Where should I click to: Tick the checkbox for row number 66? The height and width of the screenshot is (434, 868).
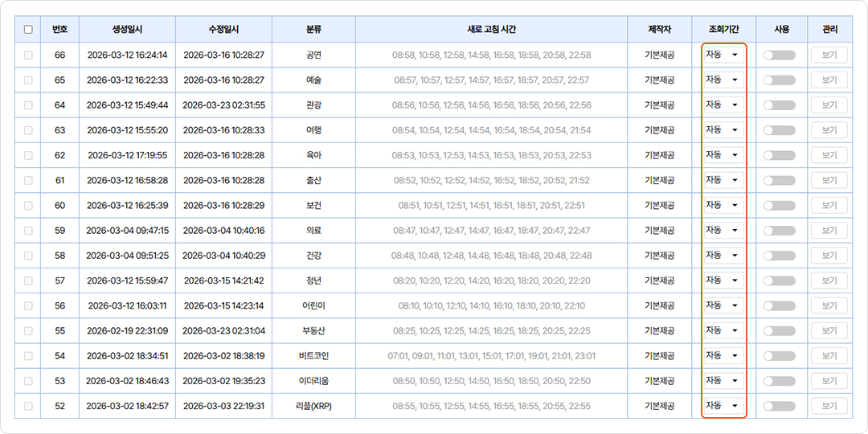tap(28, 55)
